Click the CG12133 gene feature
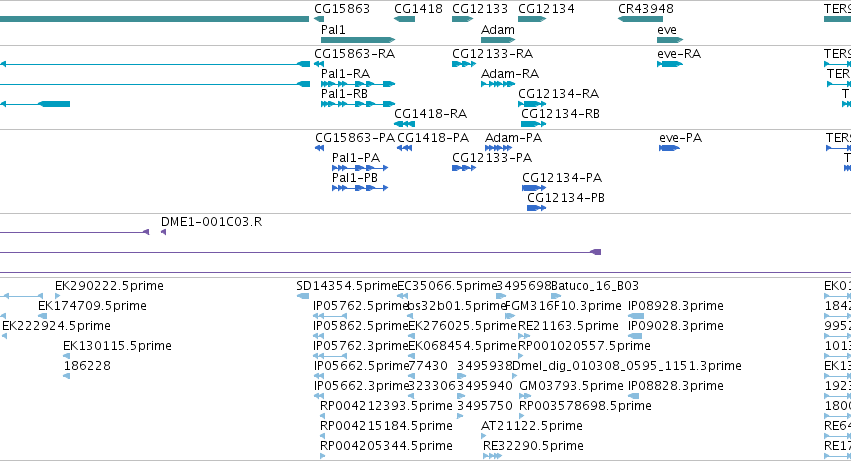 [x=462, y=19]
